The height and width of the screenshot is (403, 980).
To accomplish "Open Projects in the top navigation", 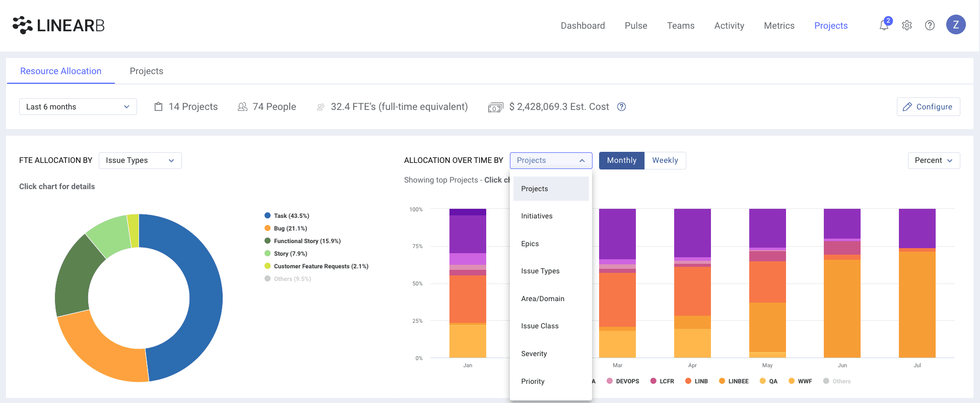I will point(831,26).
